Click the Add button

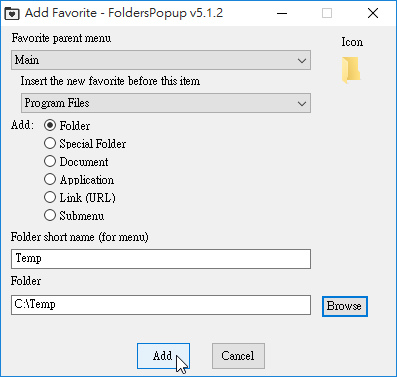[x=163, y=356]
